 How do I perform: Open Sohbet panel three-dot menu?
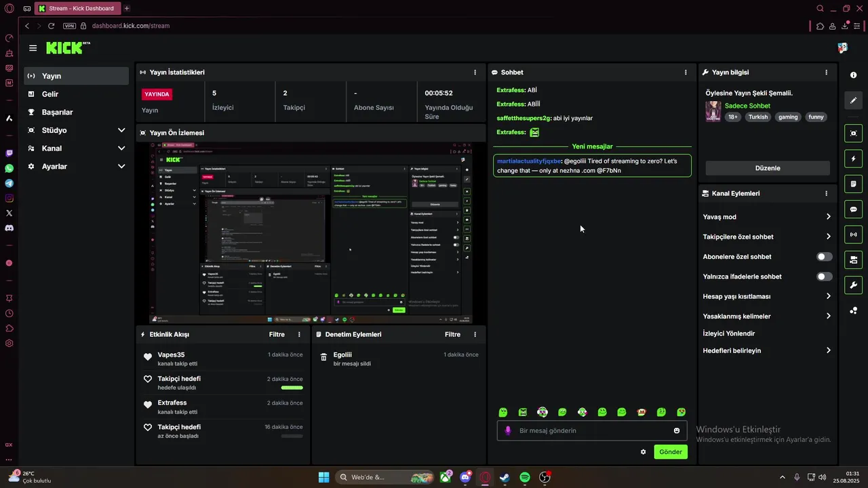pos(686,72)
